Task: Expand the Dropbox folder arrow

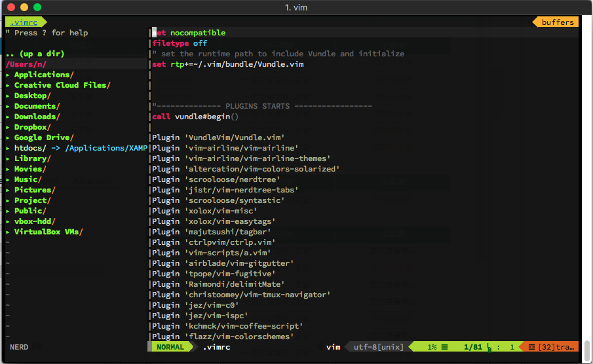Action: coord(8,128)
